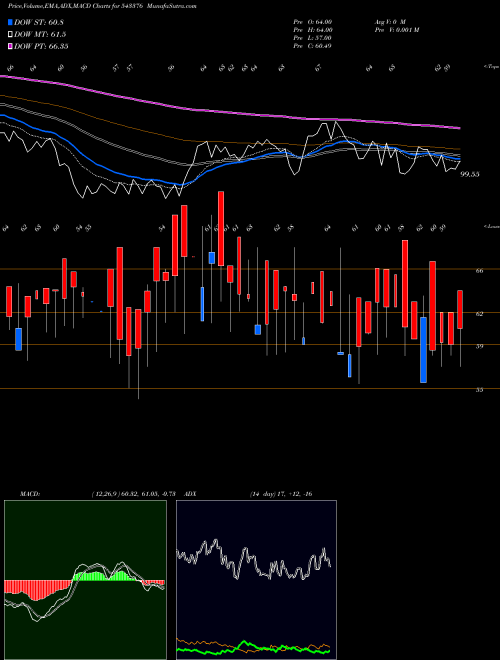Click the 99.55 value beside the EMA lines
This screenshot has width=500, height=660.
click(x=470, y=174)
